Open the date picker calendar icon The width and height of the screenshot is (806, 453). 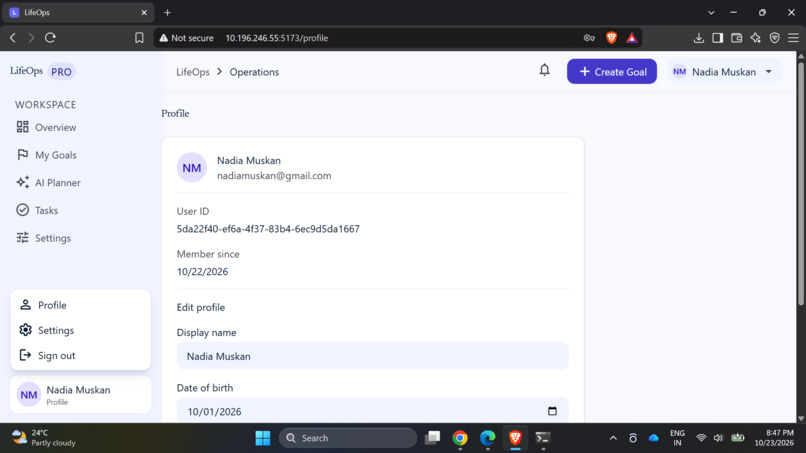click(552, 411)
